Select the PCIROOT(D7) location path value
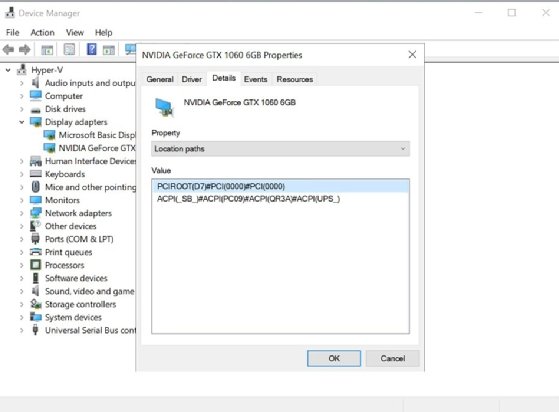 click(280, 186)
